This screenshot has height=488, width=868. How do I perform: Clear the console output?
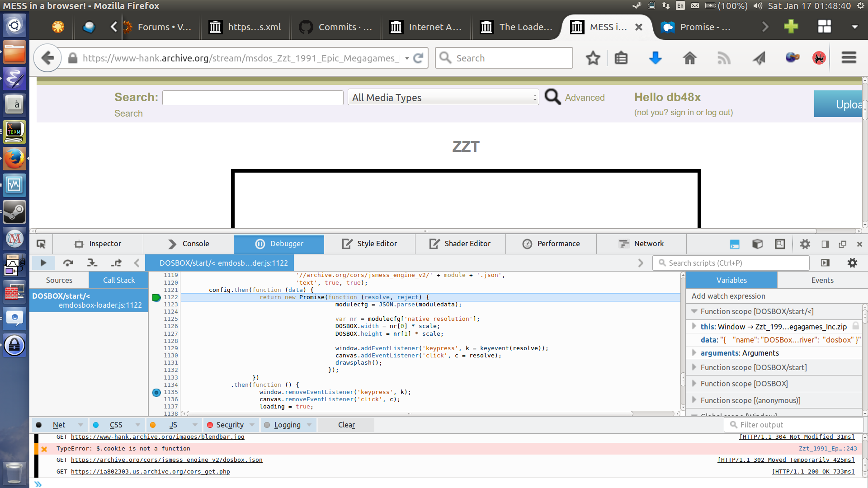(x=346, y=425)
